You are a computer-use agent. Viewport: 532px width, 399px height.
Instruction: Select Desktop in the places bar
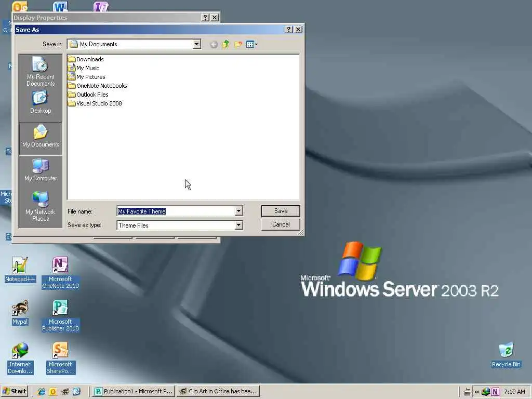pyautogui.click(x=41, y=102)
